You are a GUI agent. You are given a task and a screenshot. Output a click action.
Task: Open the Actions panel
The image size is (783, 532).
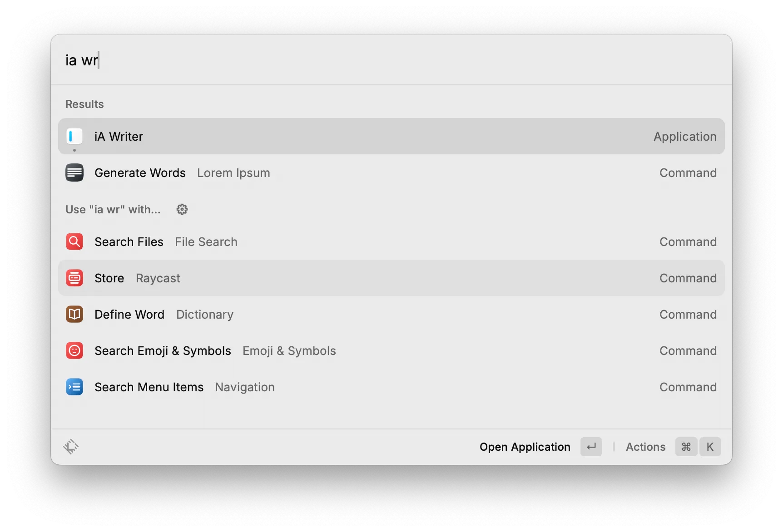(645, 447)
